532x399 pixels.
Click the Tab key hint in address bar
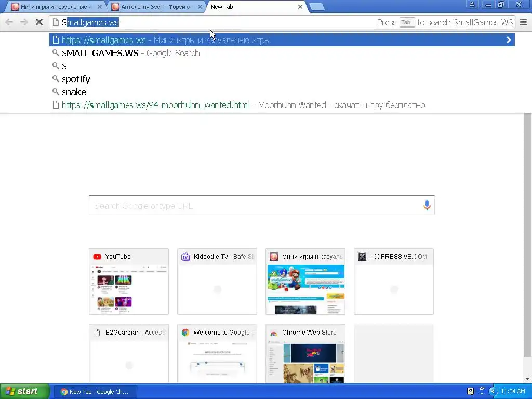tap(406, 22)
